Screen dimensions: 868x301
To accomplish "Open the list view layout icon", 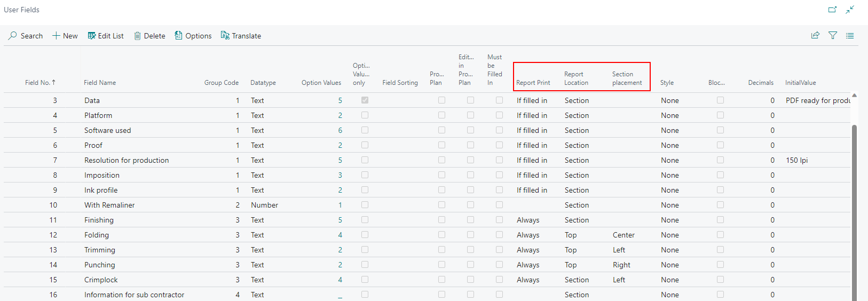I will 850,36.
